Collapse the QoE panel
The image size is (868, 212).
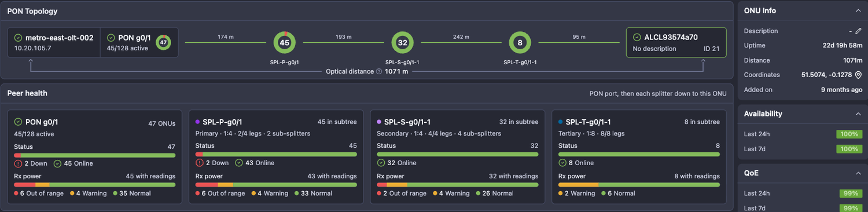858,173
